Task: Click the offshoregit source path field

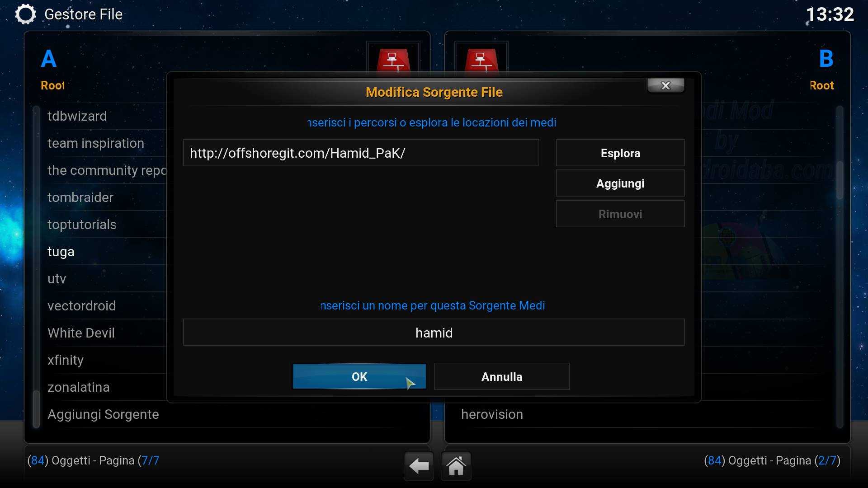Action: [x=361, y=153]
